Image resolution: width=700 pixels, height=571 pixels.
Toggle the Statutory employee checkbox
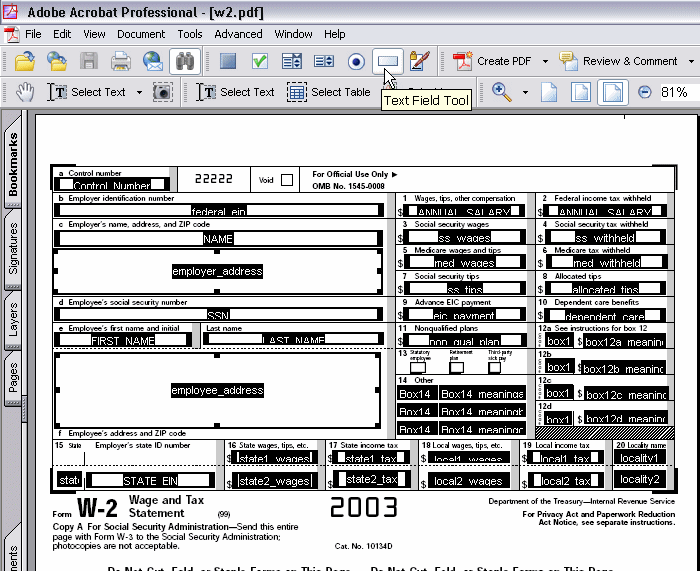point(418,368)
